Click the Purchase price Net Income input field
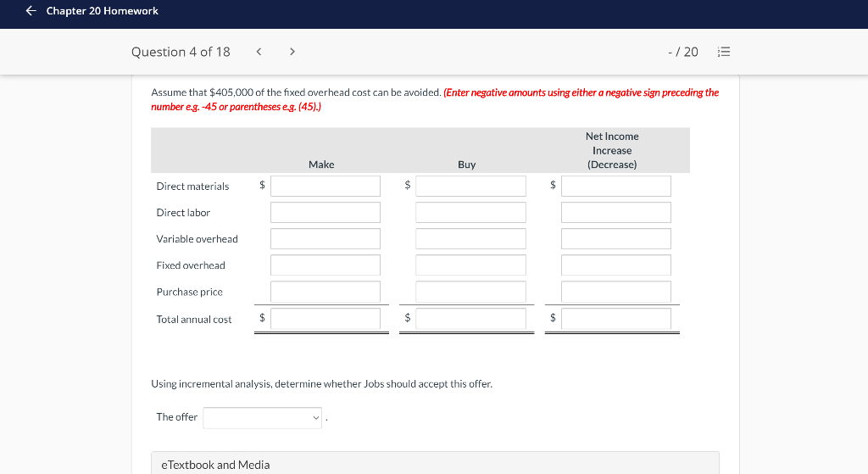 coord(616,292)
